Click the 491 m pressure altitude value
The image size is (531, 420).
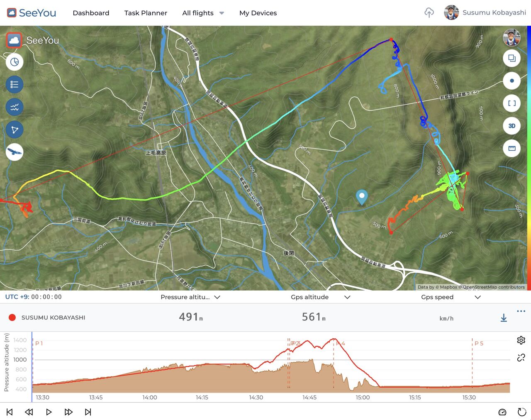(x=191, y=317)
